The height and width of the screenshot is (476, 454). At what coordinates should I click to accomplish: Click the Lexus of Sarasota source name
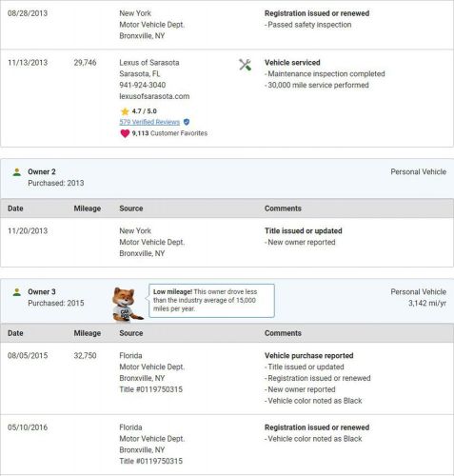(149, 63)
